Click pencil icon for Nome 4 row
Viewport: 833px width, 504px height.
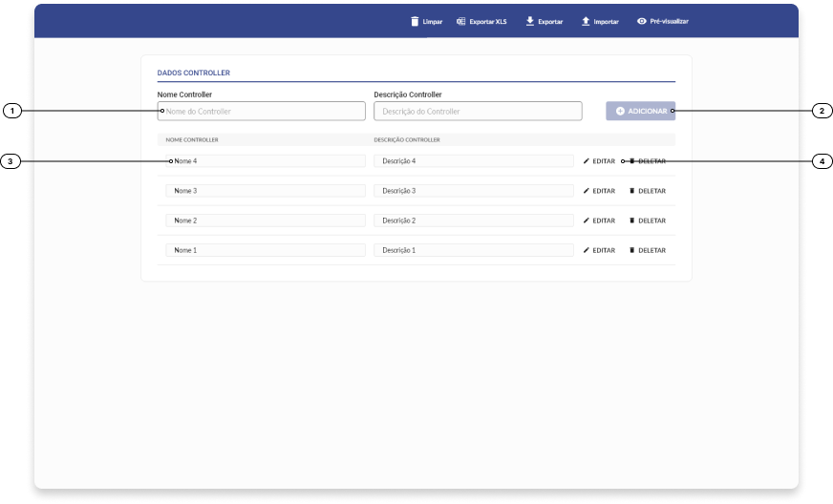click(587, 161)
